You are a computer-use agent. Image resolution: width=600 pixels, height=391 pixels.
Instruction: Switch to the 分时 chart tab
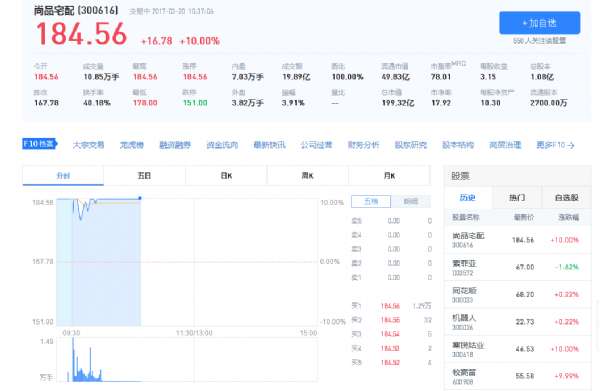pos(63,176)
